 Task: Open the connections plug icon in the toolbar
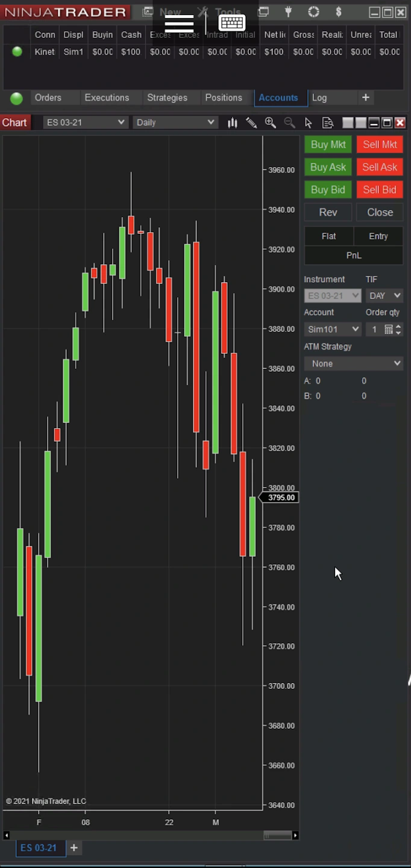pos(289,12)
